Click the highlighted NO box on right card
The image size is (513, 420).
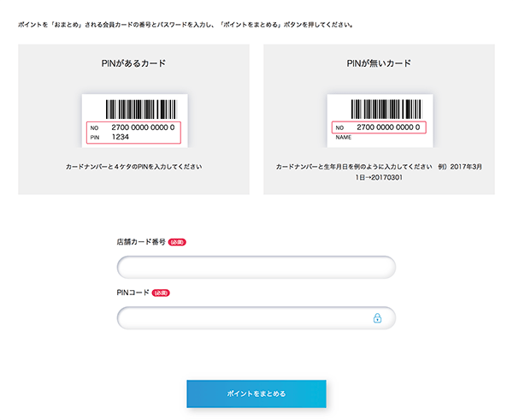[x=379, y=127]
